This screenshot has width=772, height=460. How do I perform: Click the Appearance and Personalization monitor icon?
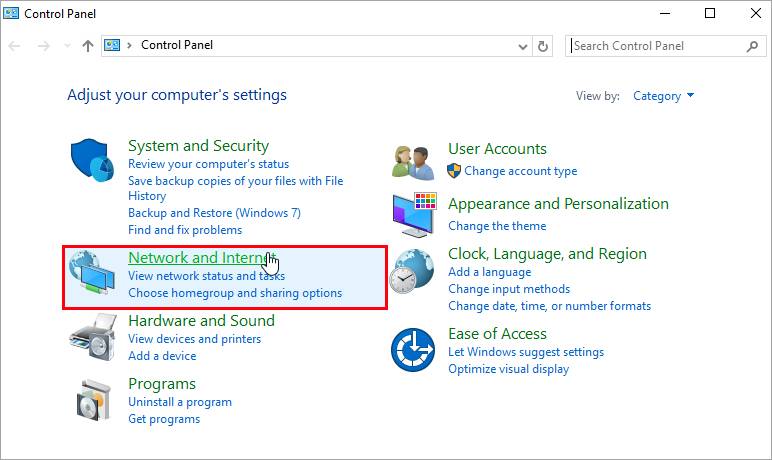click(x=415, y=215)
